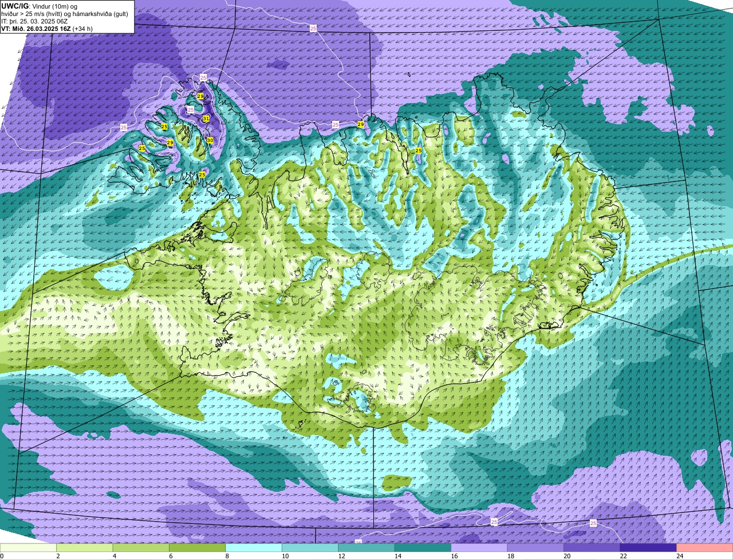
Task: Click the 14–16 m/s dark teal legend swatch
Action: tap(423, 547)
